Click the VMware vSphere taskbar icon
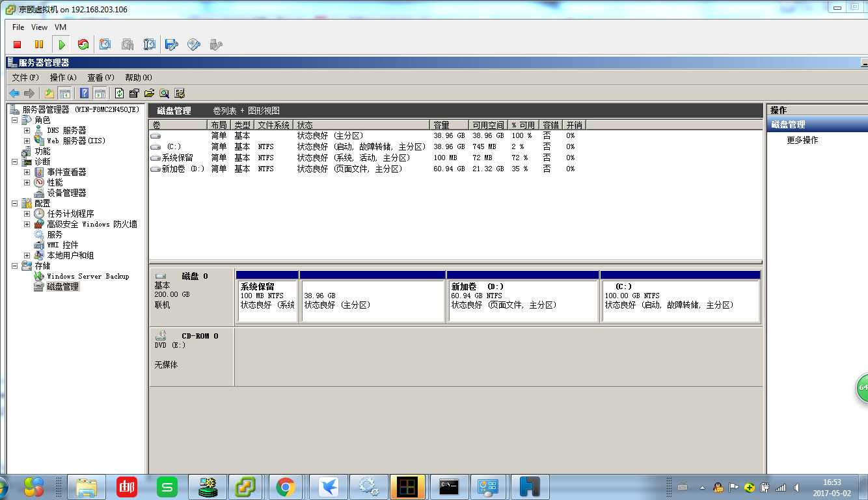This screenshot has width=868, height=500. [245, 486]
